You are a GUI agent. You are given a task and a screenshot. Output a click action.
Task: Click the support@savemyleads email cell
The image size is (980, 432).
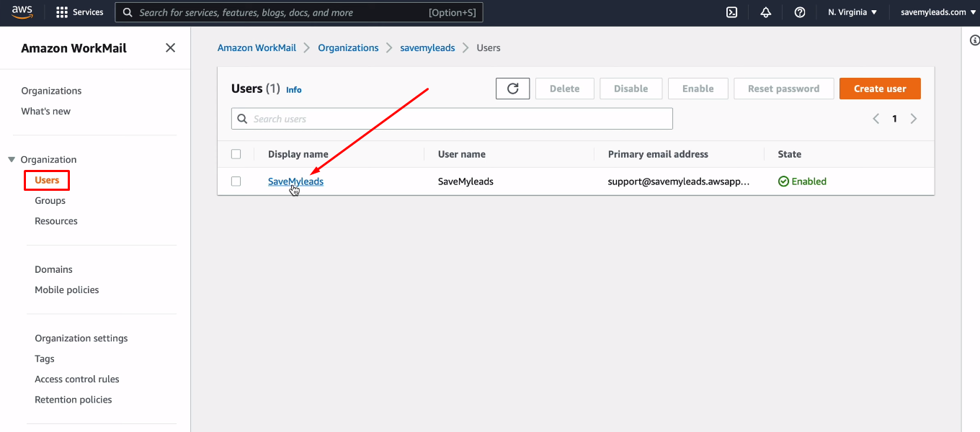(679, 181)
